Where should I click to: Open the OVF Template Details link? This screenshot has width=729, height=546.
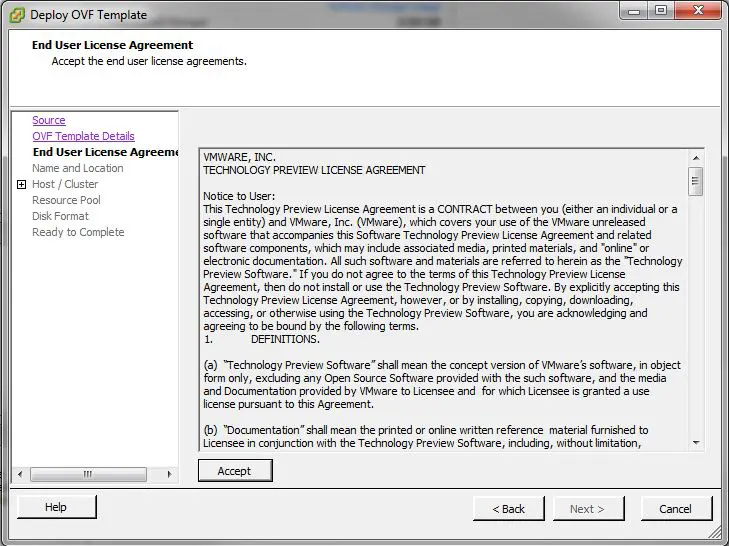(x=83, y=136)
